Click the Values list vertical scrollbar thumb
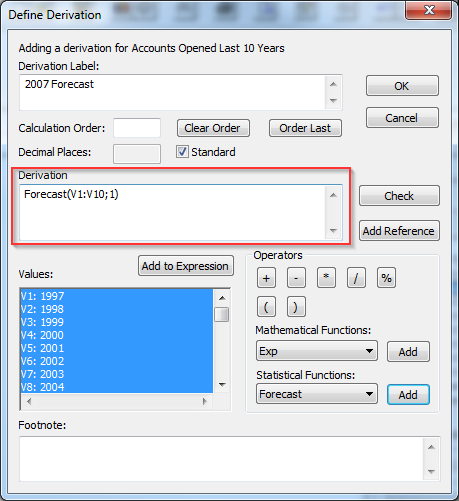The image size is (459, 501). [x=221, y=314]
